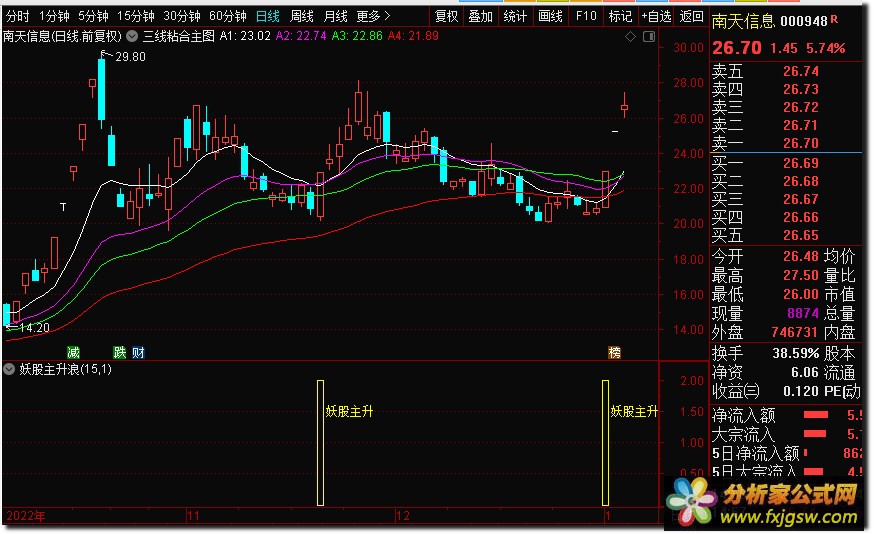Switch to 60分钟 period
This screenshot has height=534, width=874.
point(227,16)
